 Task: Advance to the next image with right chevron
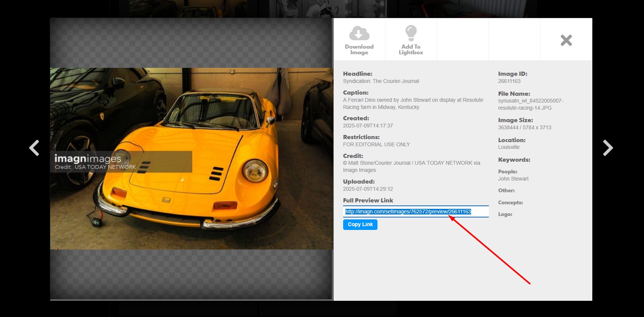[607, 148]
